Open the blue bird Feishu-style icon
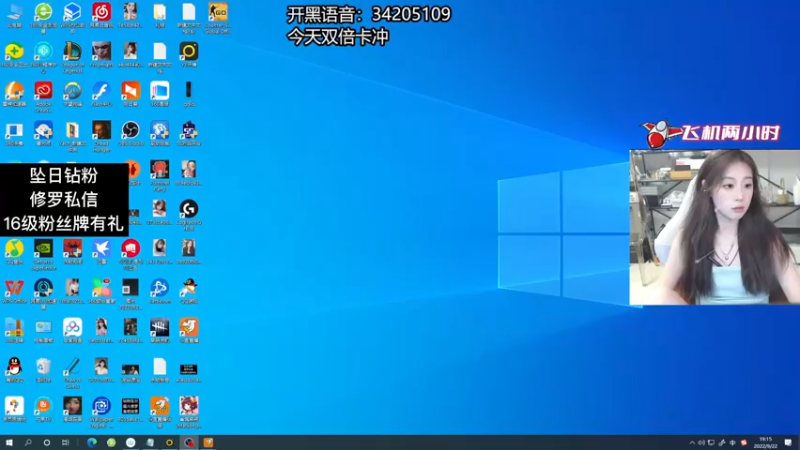 (x=102, y=248)
